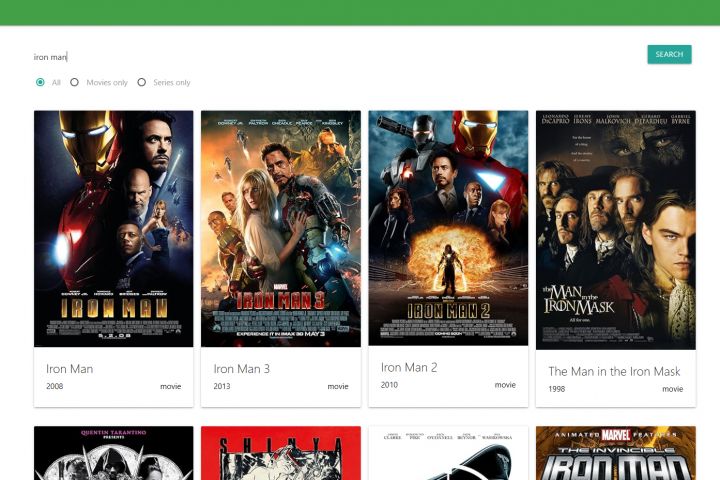This screenshot has width=720, height=480.
Task: Click the 'Iron Man' title text
Action: point(69,369)
